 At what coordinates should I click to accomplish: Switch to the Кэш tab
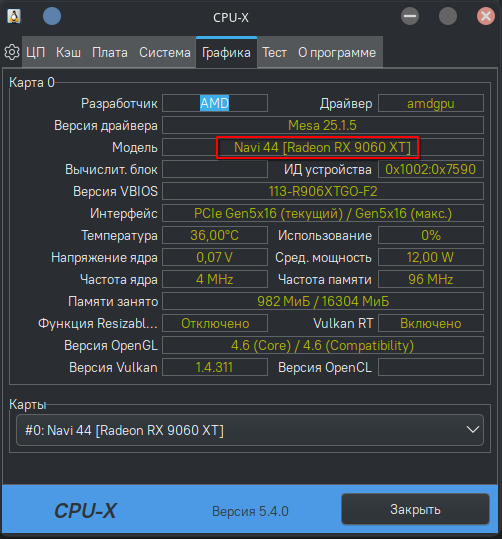68,53
